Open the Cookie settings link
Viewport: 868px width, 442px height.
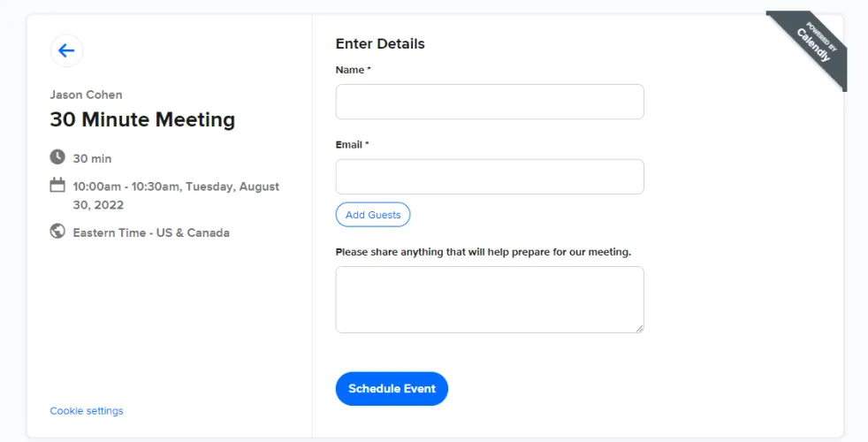click(x=87, y=411)
